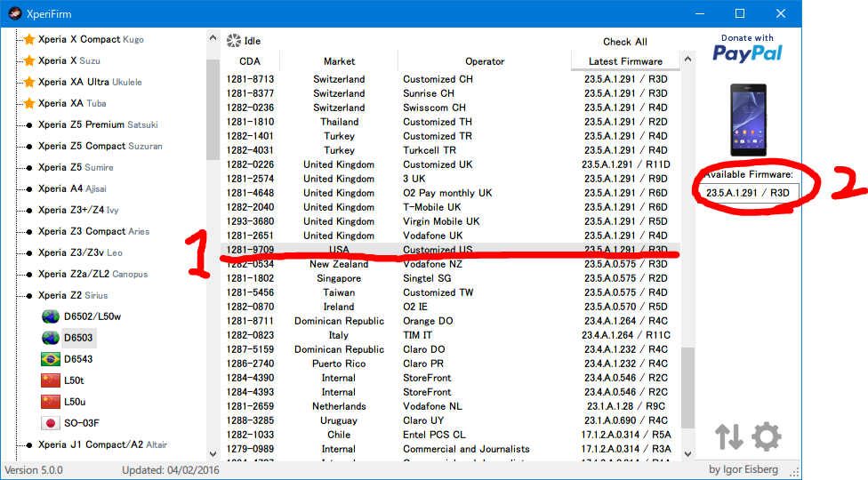Select the Customized UK row 1282-0226

(450, 164)
